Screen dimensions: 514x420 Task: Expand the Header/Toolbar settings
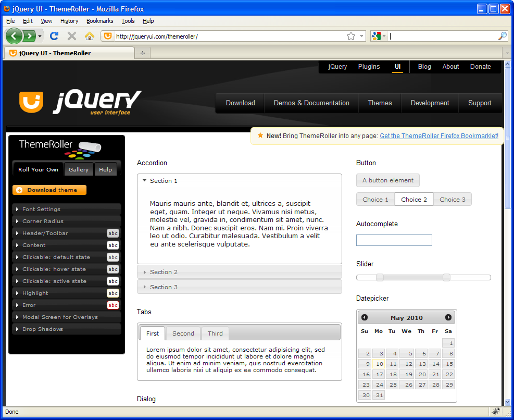(x=67, y=233)
